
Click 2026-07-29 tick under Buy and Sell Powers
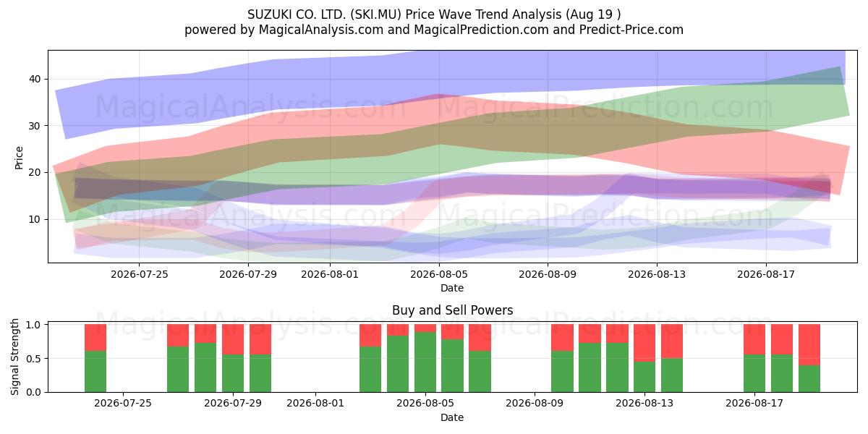pos(233,403)
